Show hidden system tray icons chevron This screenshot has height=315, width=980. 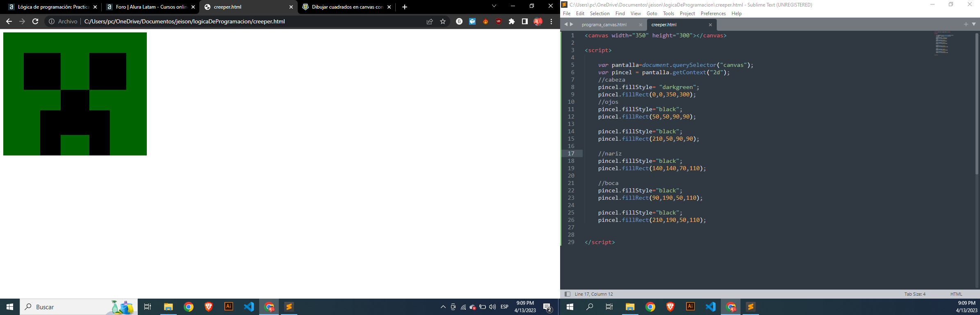(443, 307)
